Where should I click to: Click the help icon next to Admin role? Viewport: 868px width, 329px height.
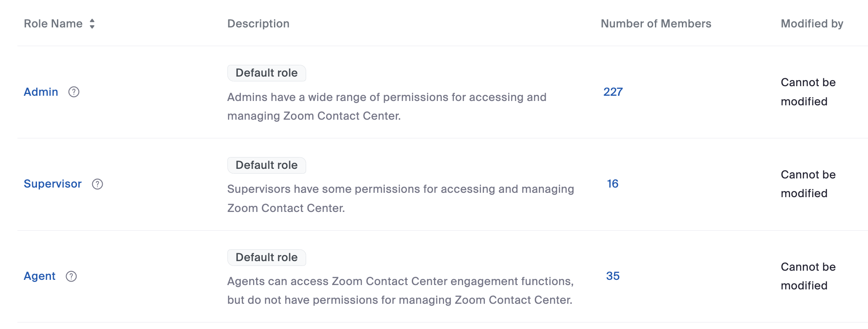[74, 92]
